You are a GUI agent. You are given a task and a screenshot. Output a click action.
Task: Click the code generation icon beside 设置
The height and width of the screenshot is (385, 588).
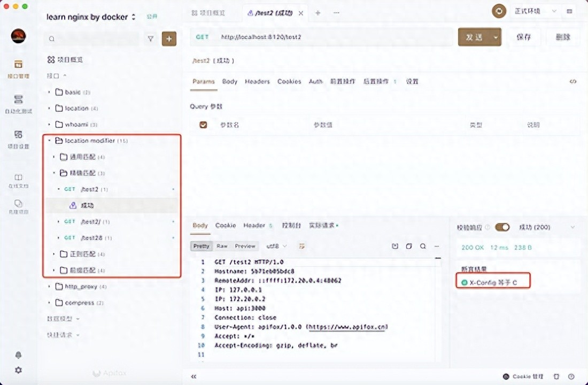tap(572, 81)
